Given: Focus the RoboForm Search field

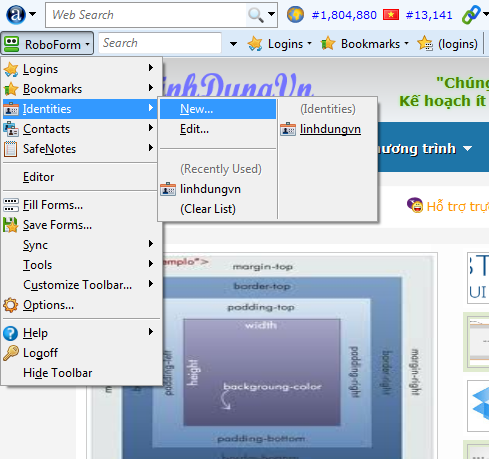Looking at the screenshot, I should [x=160, y=43].
